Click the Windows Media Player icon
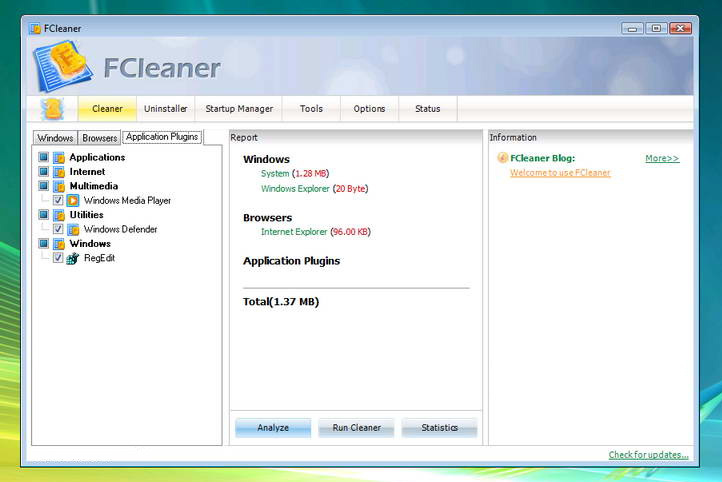 tap(73, 200)
